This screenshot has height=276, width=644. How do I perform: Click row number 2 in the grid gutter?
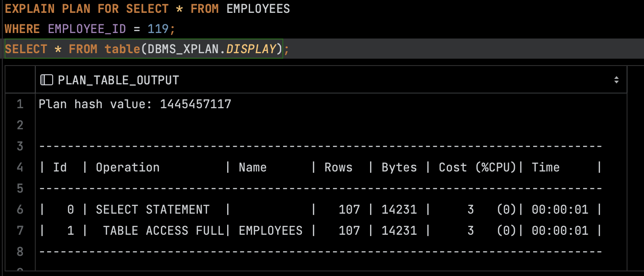[x=20, y=125]
